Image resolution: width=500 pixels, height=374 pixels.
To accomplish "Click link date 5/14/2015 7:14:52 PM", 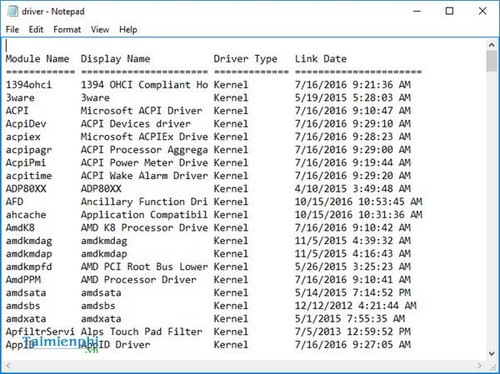I will coord(353,293).
